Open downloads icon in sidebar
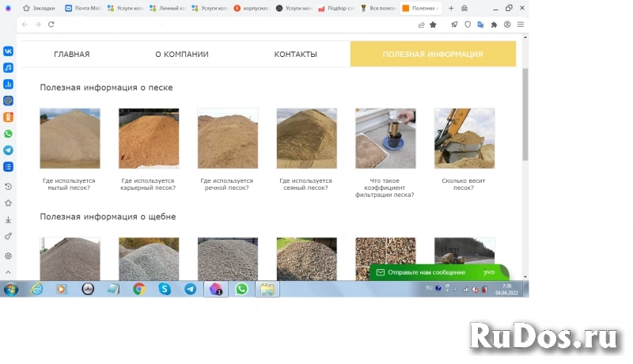 [8, 220]
